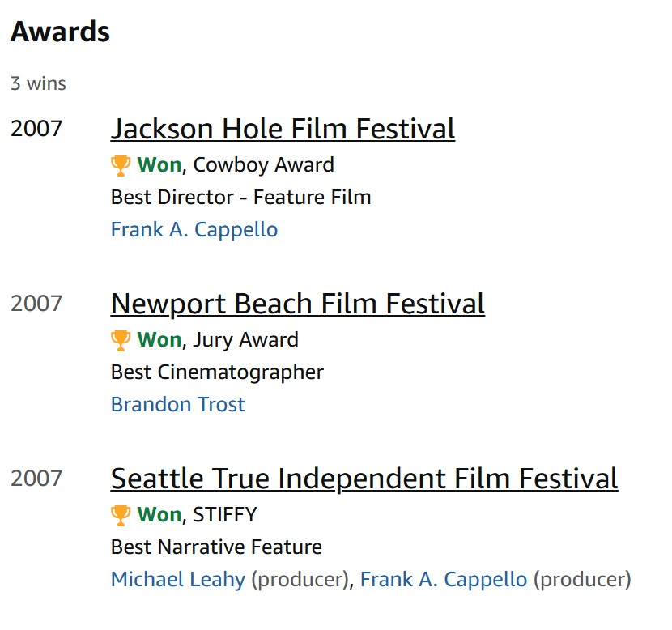Click the green Won label for Cowboy Award

point(159,165)
